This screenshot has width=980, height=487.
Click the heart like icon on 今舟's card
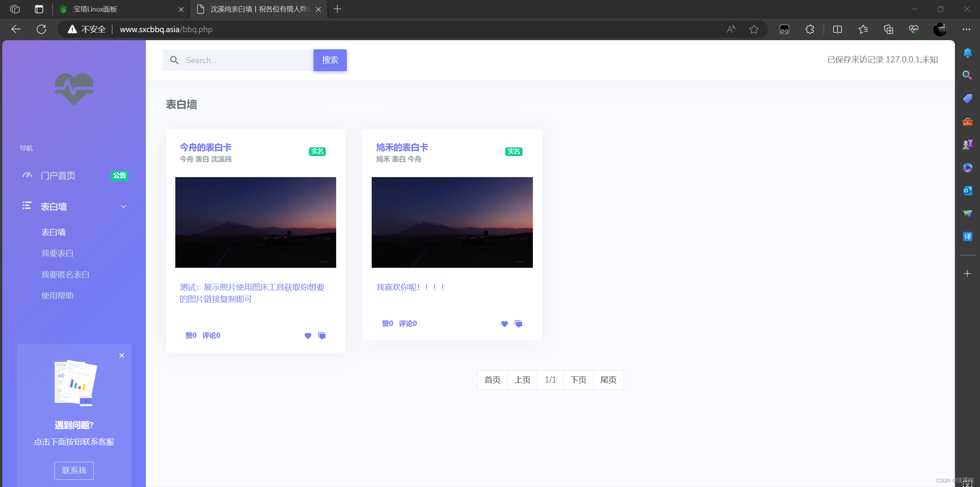308,336
